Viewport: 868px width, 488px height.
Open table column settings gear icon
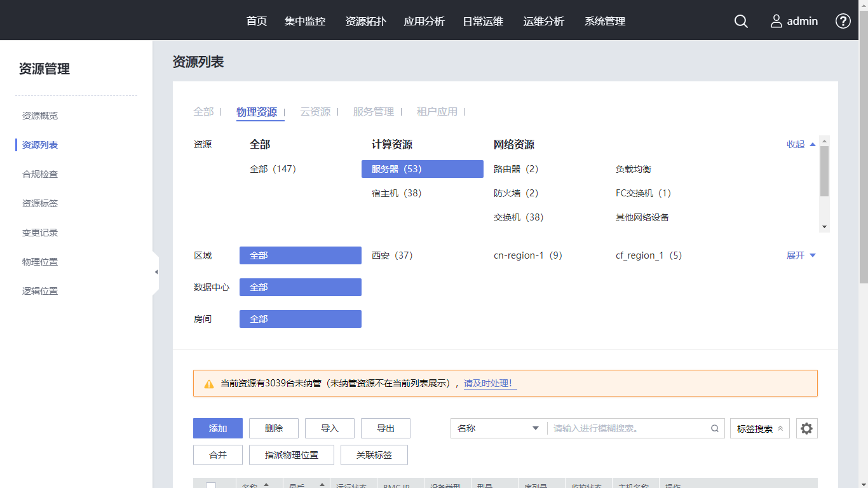(x=806, y=428)
